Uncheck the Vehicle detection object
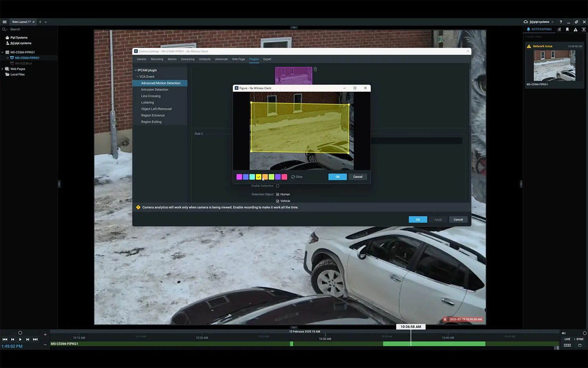The image size is (588, 368). [278, 201]
